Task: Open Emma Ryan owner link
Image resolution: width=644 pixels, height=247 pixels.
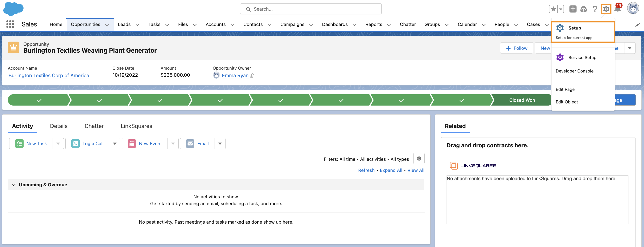Action: [x=235, y=75]
